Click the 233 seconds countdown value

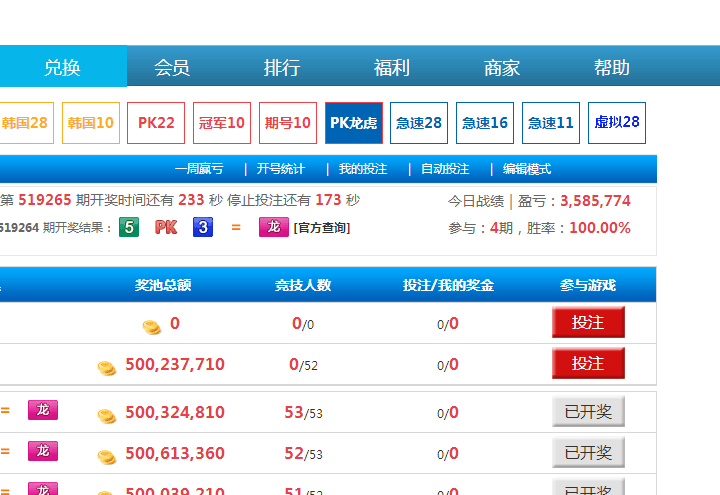(x=191, y=200)
